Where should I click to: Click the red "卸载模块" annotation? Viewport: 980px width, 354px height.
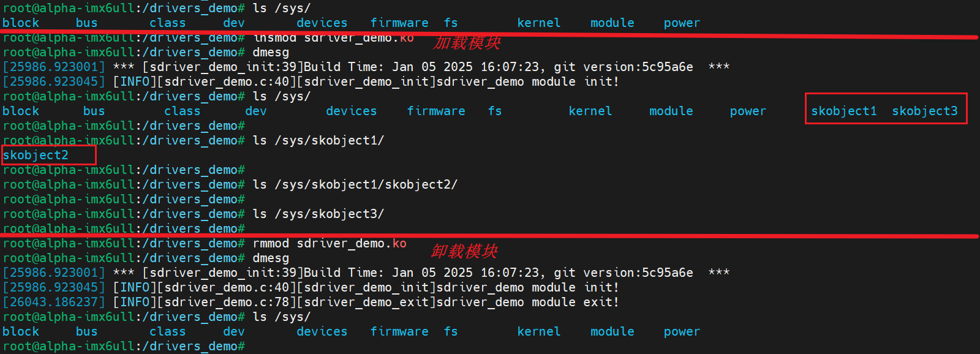[464, 251]
